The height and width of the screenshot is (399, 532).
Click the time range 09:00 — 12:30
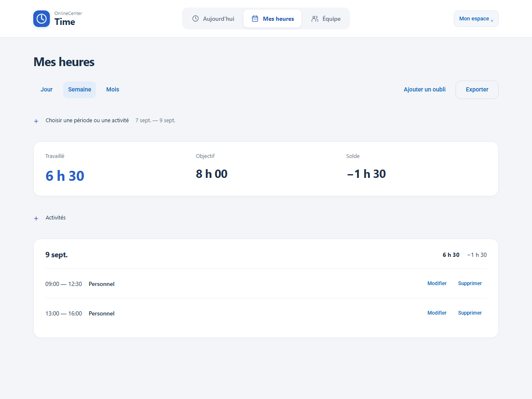pos(64,284)
